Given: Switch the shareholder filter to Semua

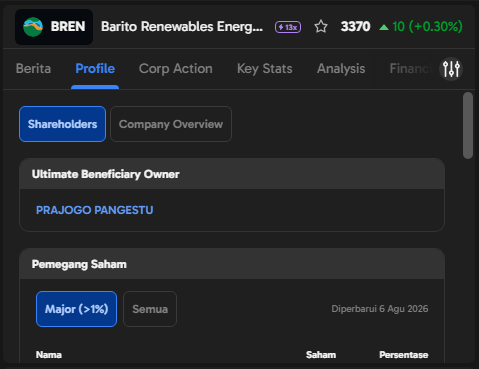Looking at the screenshot, I should click(150, 309).
